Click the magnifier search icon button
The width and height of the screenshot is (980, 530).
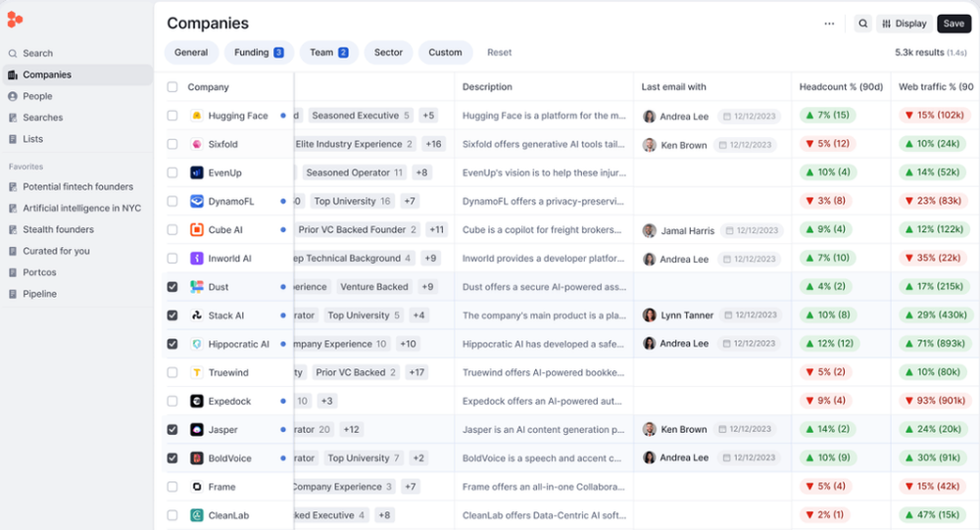tap(862, 24)
